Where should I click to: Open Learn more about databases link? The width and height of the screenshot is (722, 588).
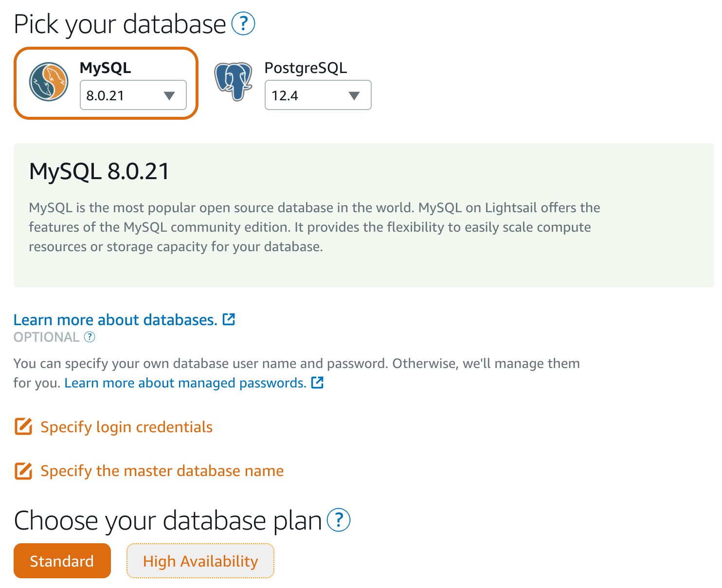pyautogui.click(x=115, y=320)
